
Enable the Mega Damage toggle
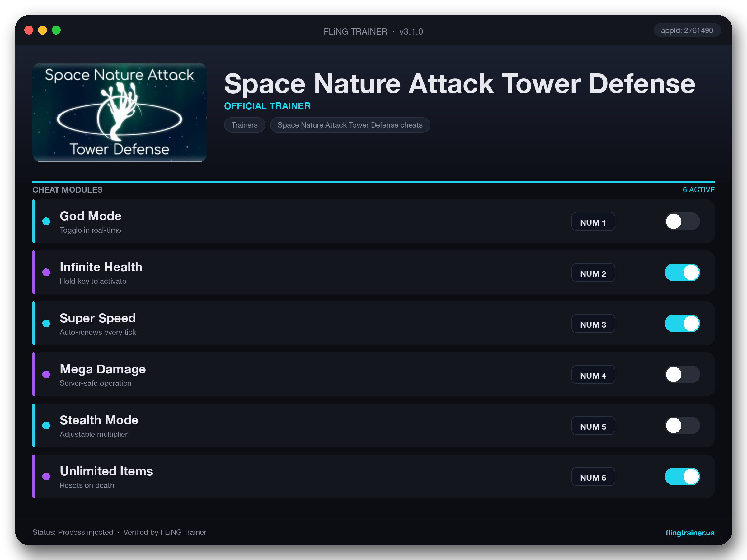(682, 374)
